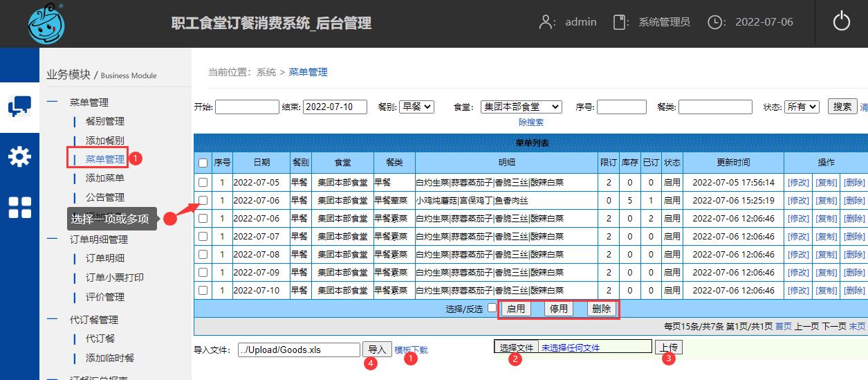Click the 上传 upload button

669,347
